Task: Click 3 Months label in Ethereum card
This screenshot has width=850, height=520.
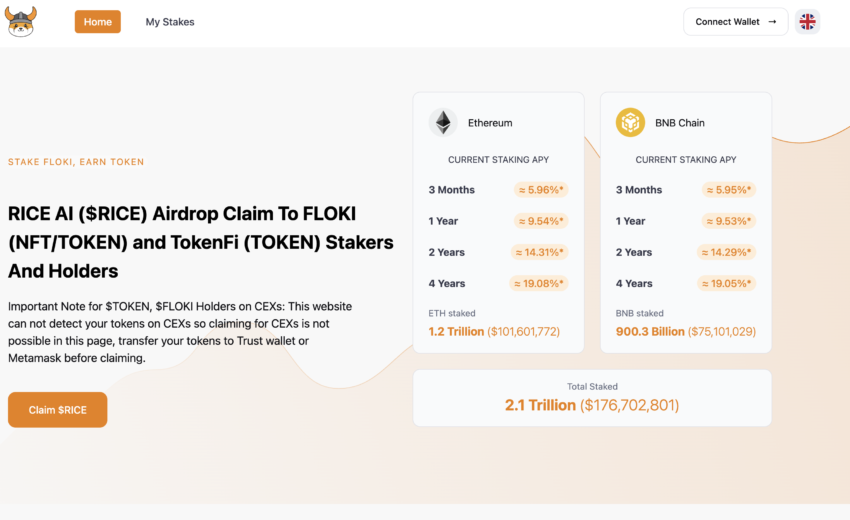Action: 452,190
